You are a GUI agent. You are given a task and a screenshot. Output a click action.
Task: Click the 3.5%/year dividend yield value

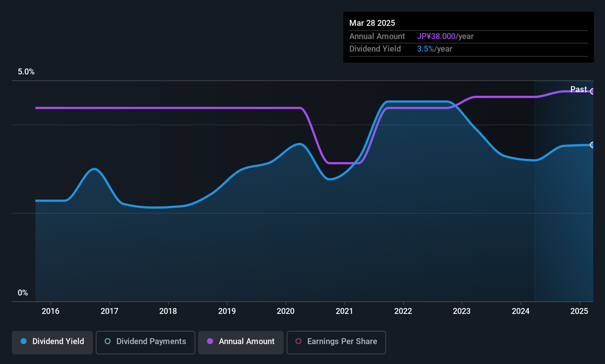click(434, 49)
